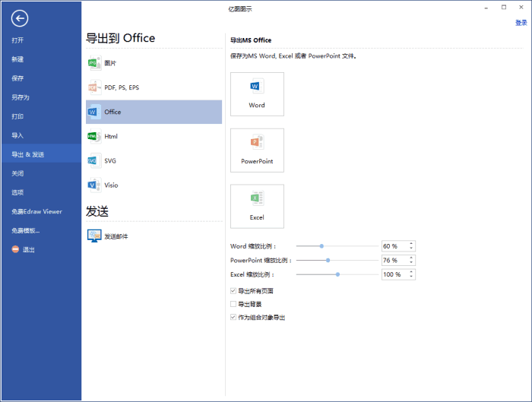Click 关闭 in the sidebar
Viewport: 532px width, 402px height.
(41, 173)
